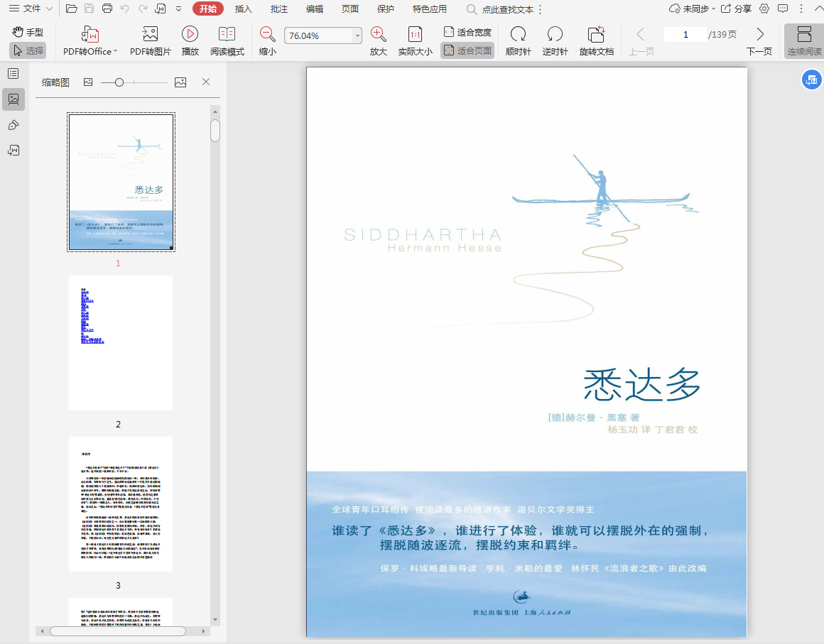Click the smaller thumbnail size icon
This screenshot has width=824, height=644.
pyautogui.click(x=88, y=82)
